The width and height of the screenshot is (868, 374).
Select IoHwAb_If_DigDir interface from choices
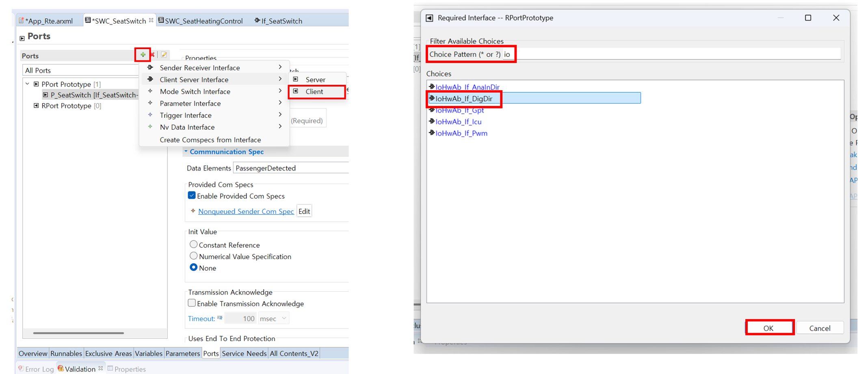coord(464,99)
